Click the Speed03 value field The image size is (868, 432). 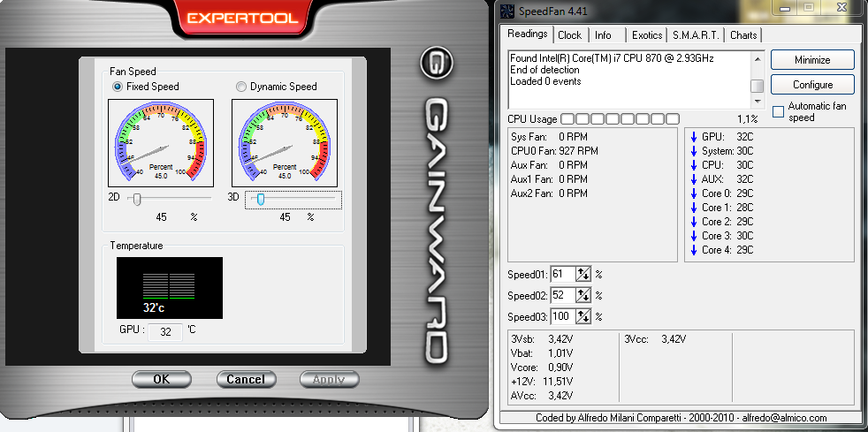click(x=562, y=317)
